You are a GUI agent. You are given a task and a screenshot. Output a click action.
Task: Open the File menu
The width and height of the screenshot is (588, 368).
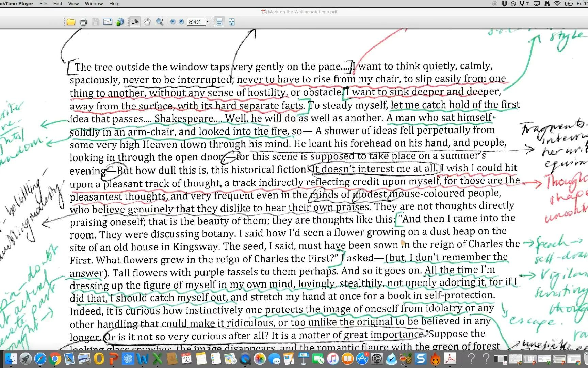[43, 4]
